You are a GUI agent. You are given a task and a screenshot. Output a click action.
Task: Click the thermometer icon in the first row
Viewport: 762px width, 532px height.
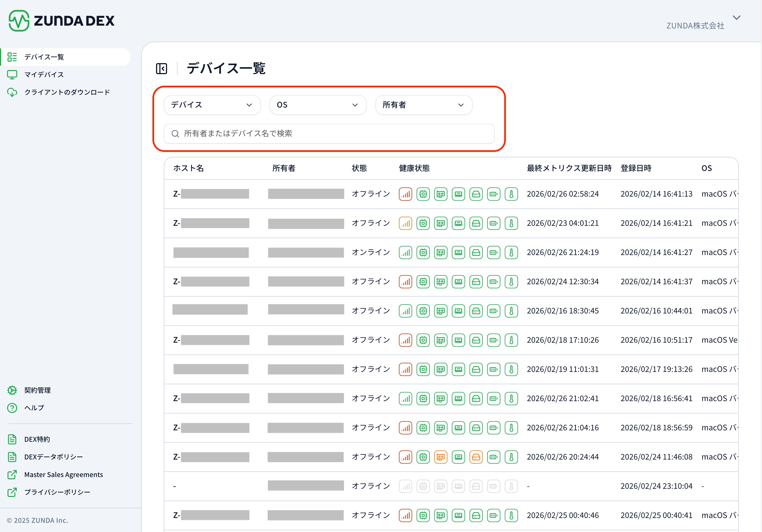pyautogui.click(x=511, y=194)
